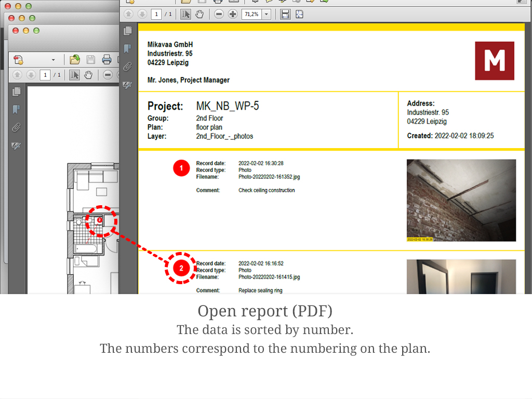Select filename "Photo-20220202-161415.jpg"

tap(269, 277)
